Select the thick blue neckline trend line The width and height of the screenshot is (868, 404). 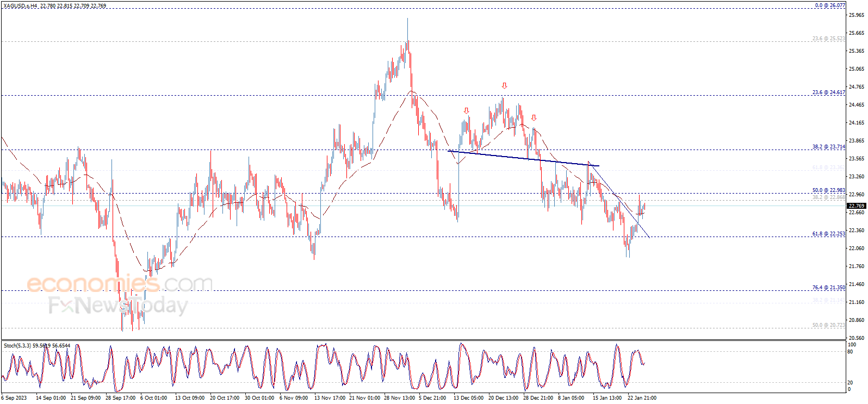pos(523,158)
